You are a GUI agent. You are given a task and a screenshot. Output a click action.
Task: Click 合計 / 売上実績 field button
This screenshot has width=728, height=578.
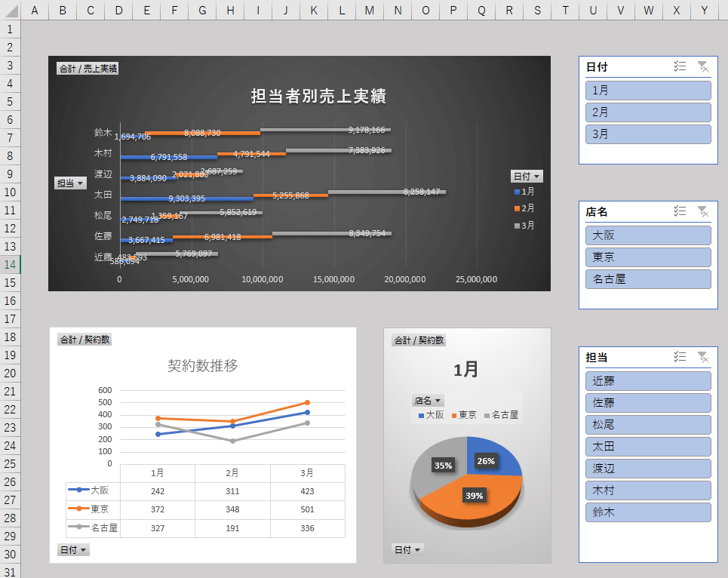pos(88,69)
